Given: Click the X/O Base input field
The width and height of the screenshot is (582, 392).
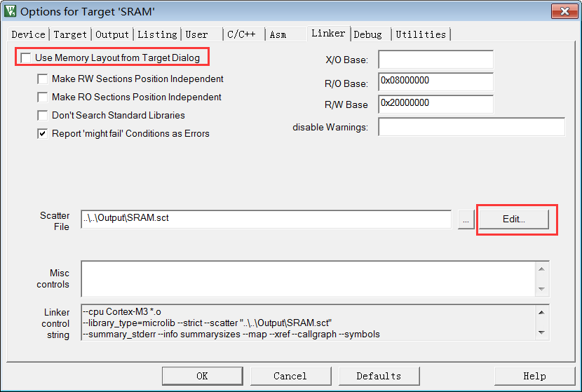Looking at the screenshot, I should point(435,60).
